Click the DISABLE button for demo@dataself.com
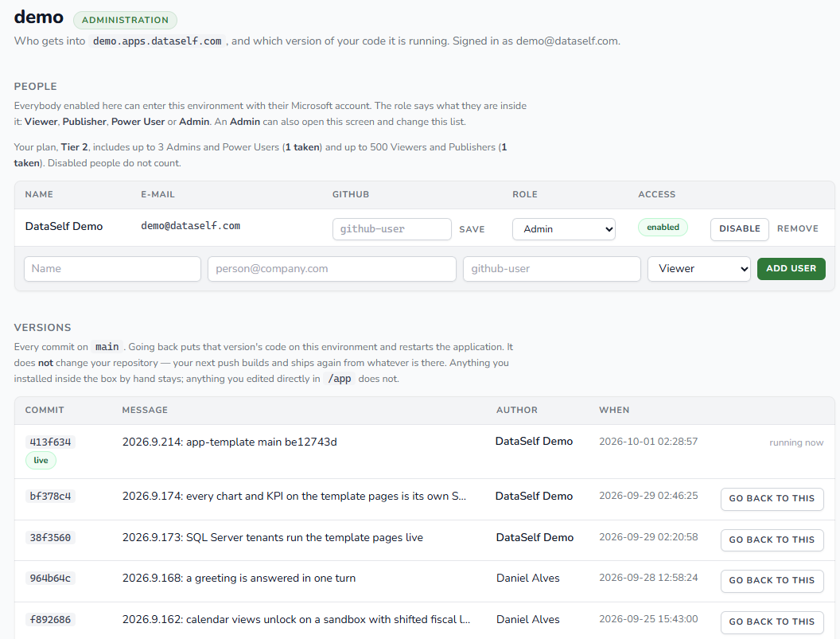This screenshot has width=840, height=639. [x=739, y=229]
